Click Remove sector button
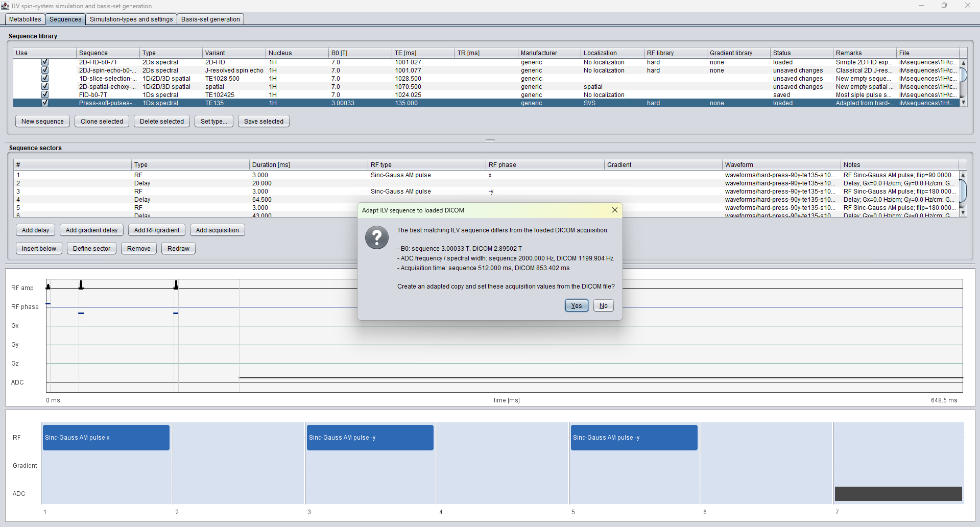This screenshot has width=980, height=527. (139, 249)
